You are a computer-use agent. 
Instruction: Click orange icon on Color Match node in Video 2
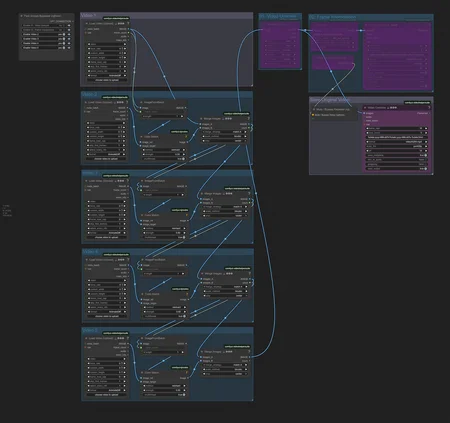(186, 137)
